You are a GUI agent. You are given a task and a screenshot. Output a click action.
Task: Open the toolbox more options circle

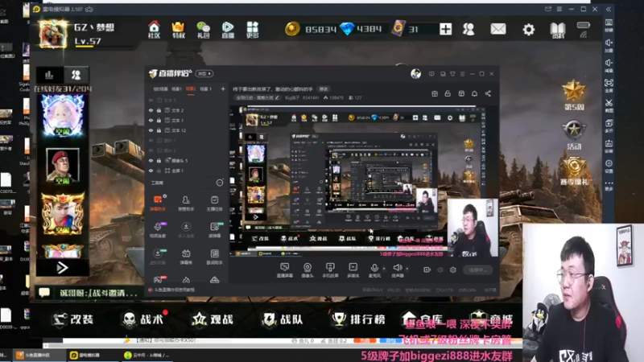220,183
